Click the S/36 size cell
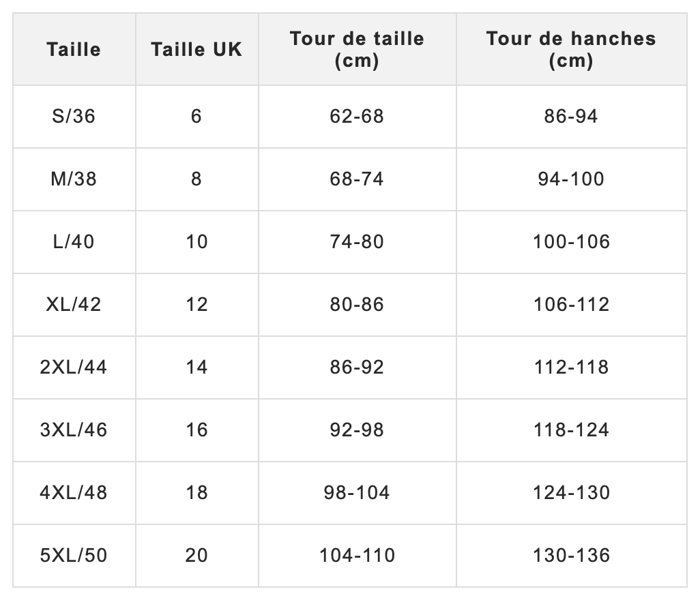The width and height of the screenshot is (700, 600). 74,117
